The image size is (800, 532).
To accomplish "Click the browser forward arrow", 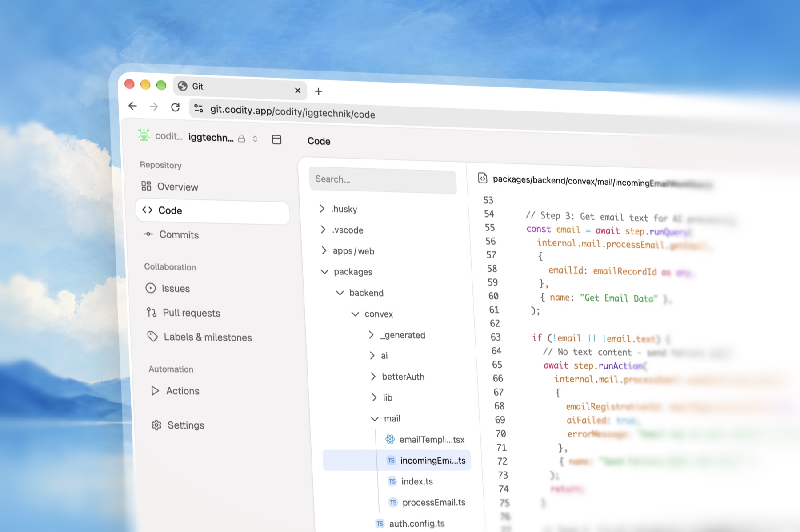I will (154, 107).
